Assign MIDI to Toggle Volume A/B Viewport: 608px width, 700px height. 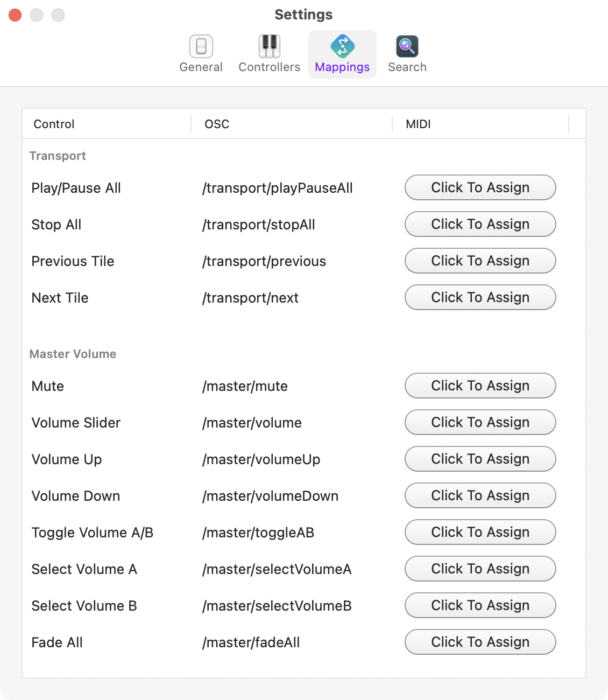pyautogui.click(x=480, y=532)
